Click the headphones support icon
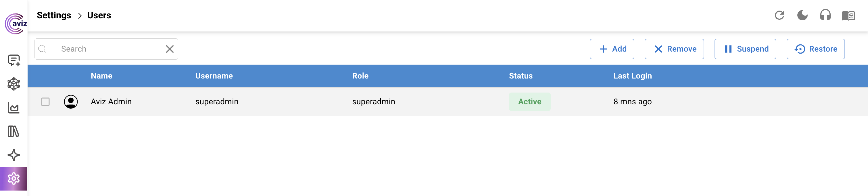The height and width of the screenshot is (196, 868). click(x=825, y=15)
